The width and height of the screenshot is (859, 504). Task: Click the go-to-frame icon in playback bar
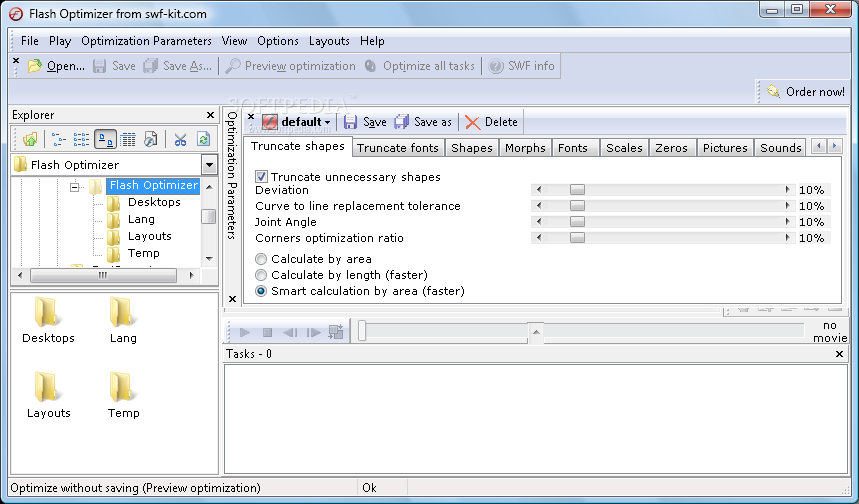(x=336, y=331)
